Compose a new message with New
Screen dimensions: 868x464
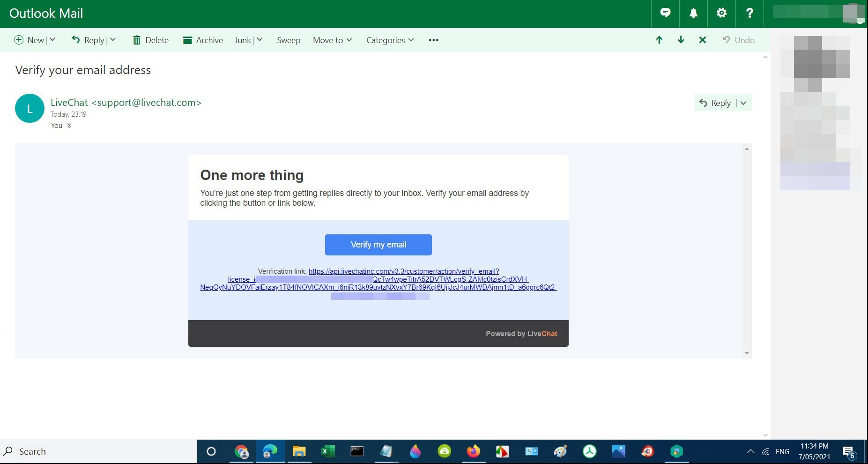(x=29, y=40)
